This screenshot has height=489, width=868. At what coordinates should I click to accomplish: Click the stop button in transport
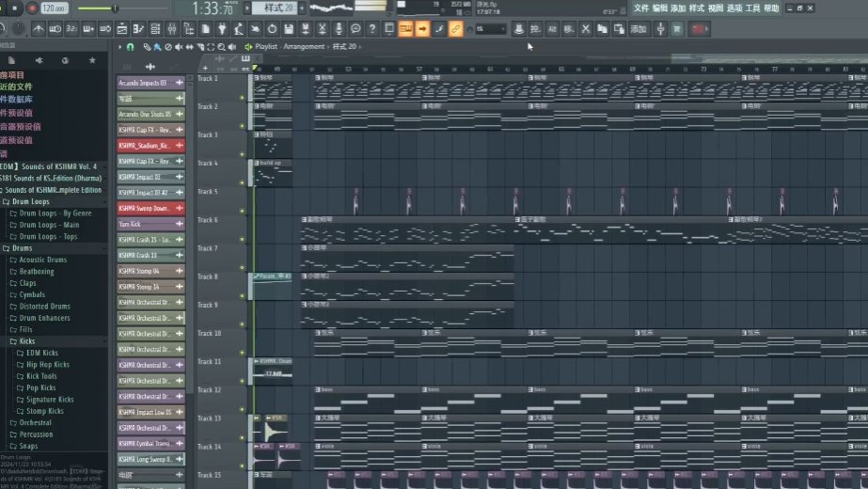(x=16, y=8)
